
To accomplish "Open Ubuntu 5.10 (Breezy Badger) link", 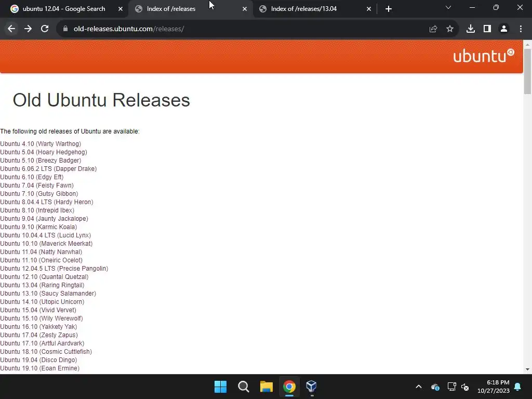I will tap(41, 161).
